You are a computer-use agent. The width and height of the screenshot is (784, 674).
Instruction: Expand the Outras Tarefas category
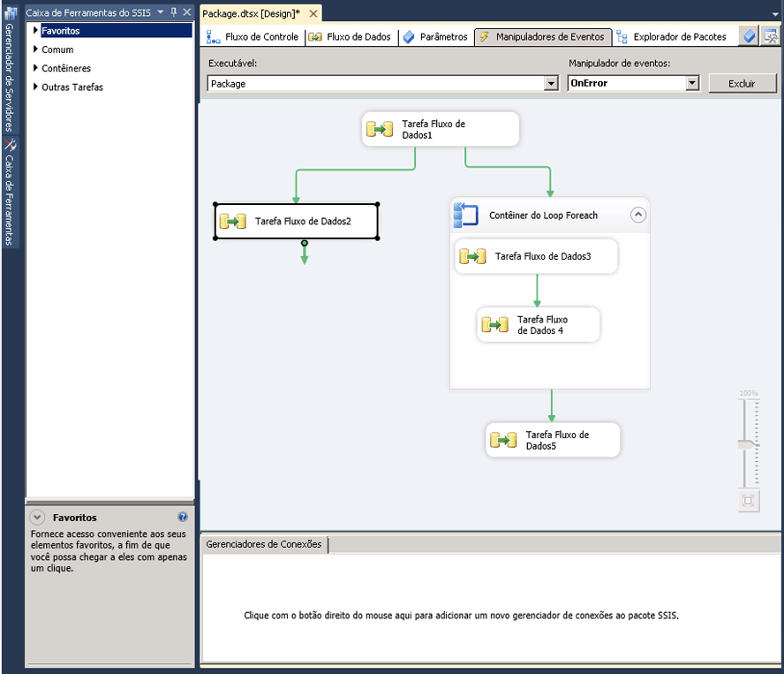pyautogui.click(x=35, y=87)
